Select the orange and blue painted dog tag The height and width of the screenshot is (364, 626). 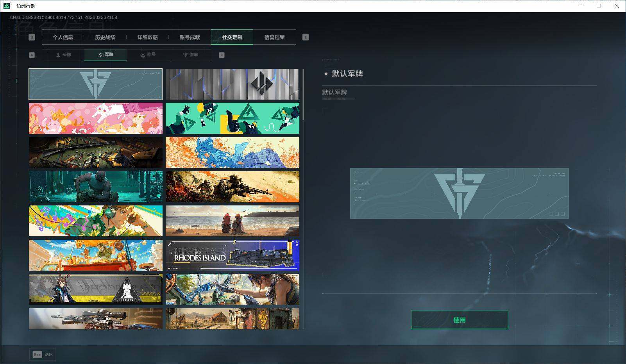[x=233, y=152]
